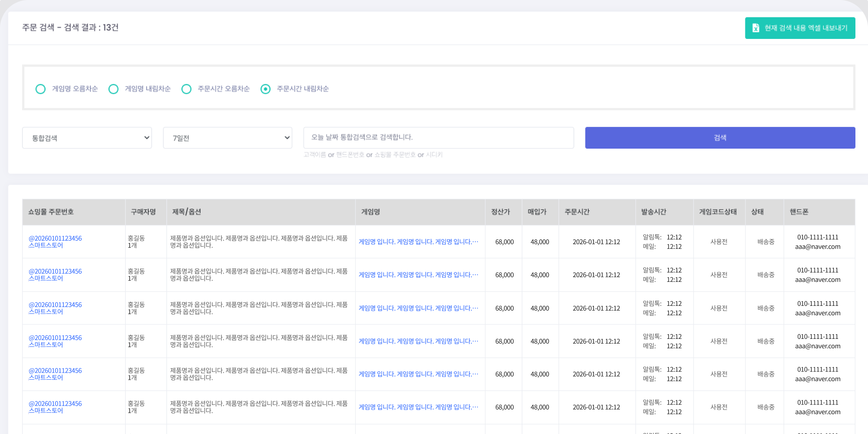
Task: Click aaa@naver.com email in first row
Action: (x=818, y=247)
